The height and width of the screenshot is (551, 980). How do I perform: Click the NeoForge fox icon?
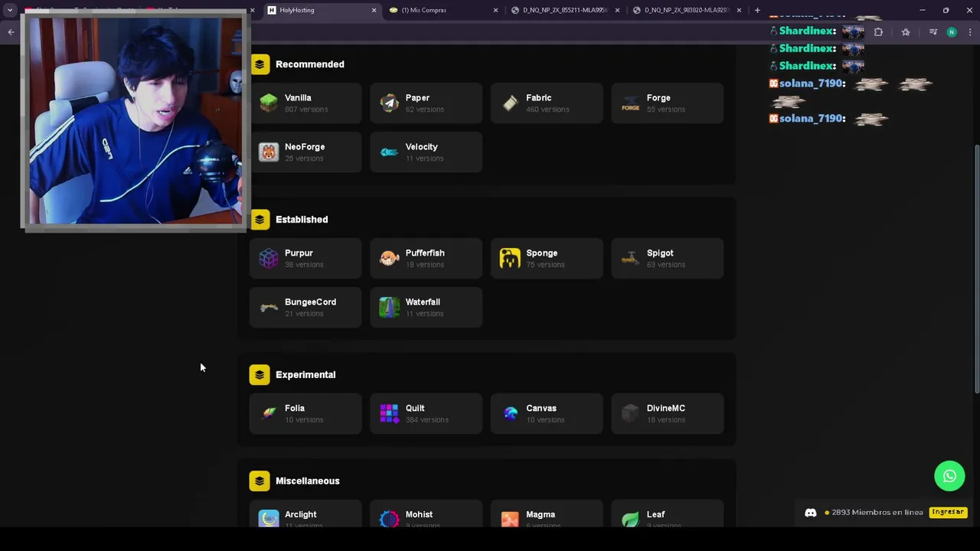point(269,152)
